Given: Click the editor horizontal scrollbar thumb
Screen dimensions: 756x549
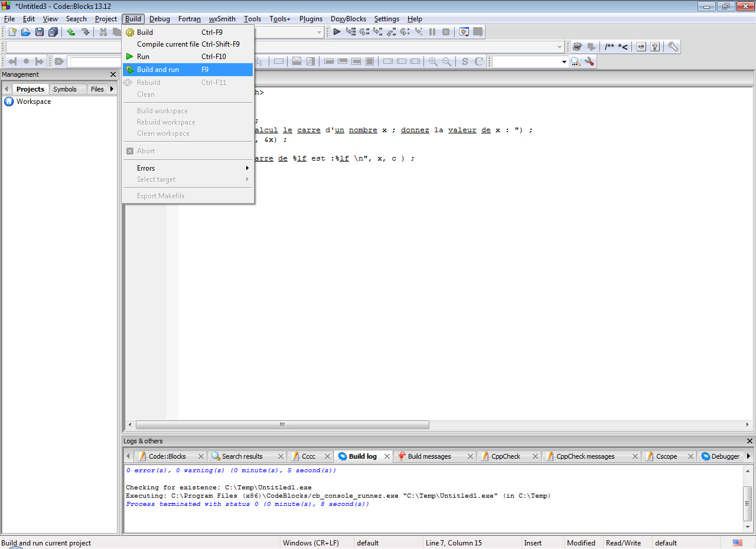Looking at the screenshot, I should coord(282,425).
